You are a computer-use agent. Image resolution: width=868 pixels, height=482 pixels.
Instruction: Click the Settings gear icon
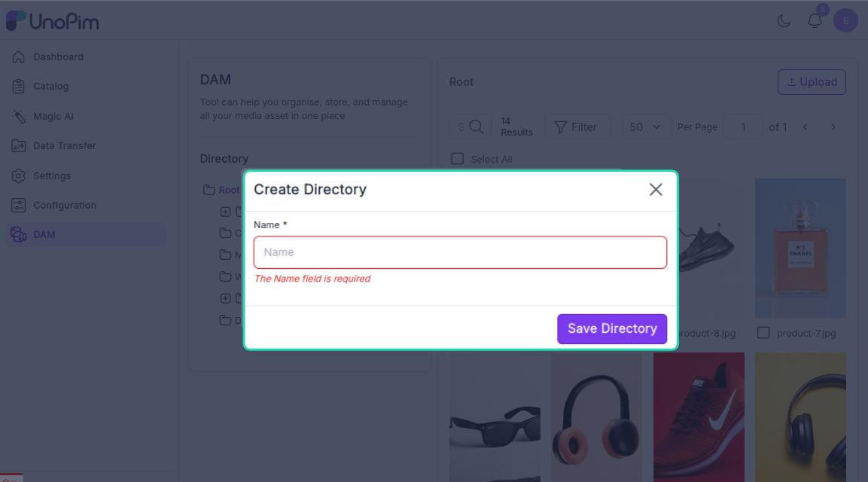click(18, 175)
